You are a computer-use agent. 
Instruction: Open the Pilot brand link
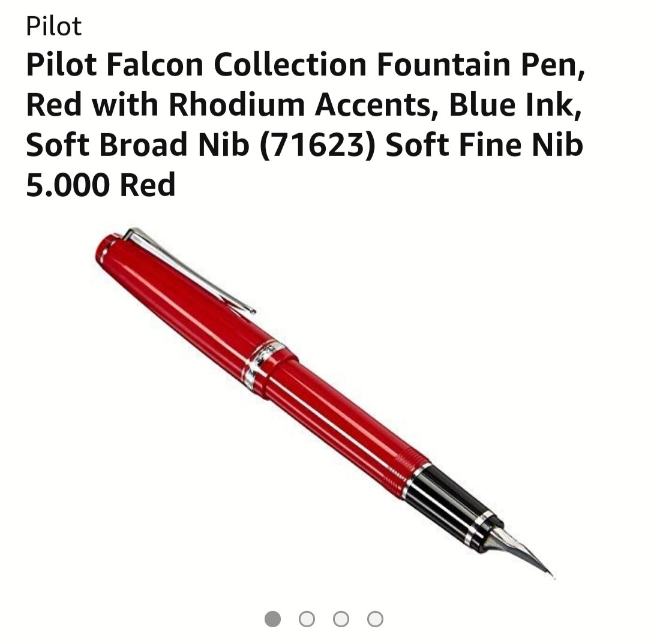54,26
